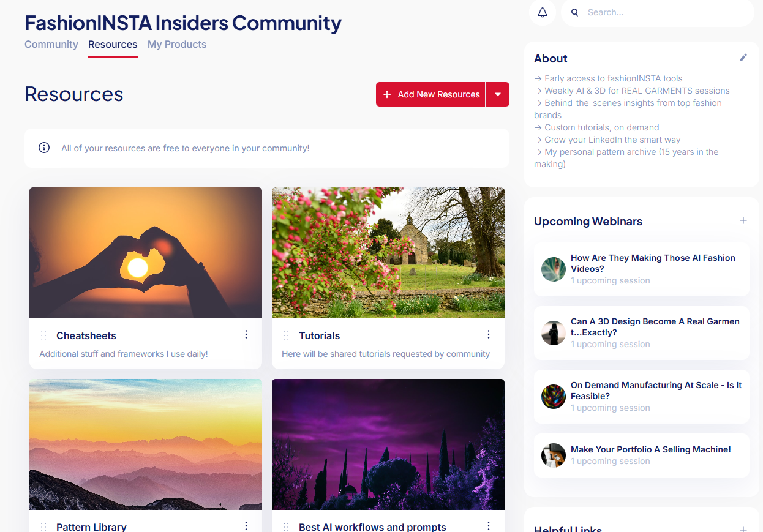Click the Portfolio webinar avatar
The width and height of the screenshot is (763, 532).
click(554, 455)
